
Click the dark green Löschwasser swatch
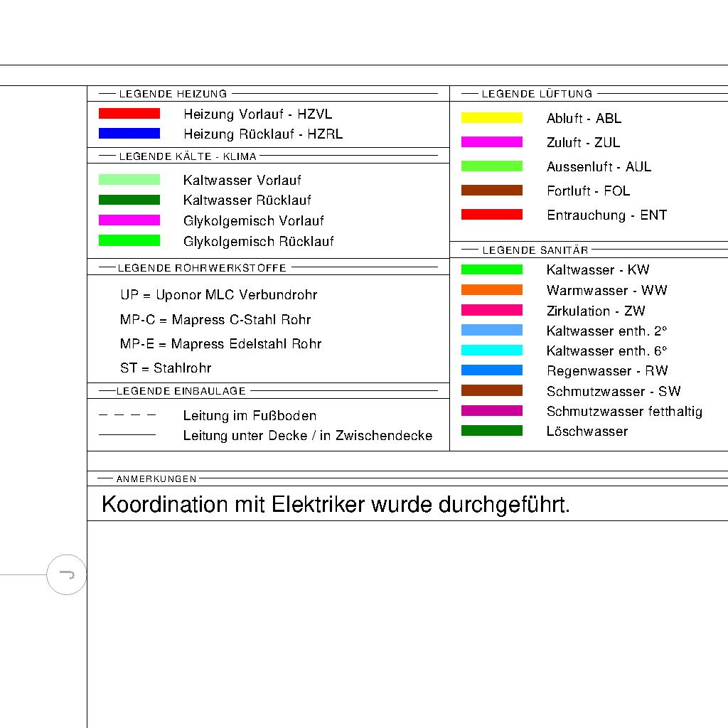click(491, 431)
